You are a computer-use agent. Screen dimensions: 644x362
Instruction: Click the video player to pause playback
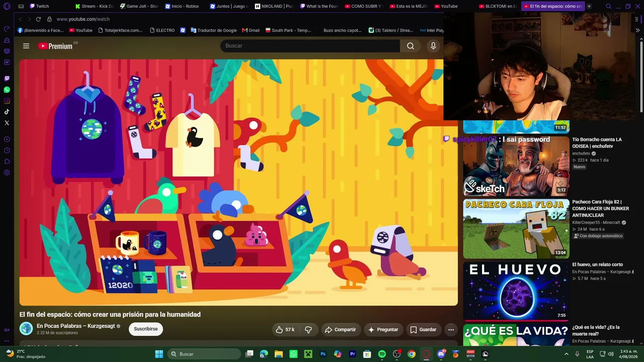point(238,183)
